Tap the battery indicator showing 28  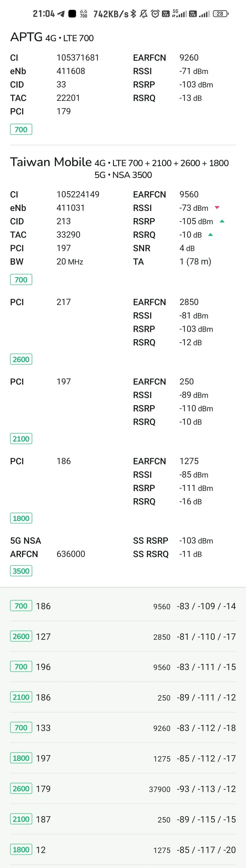tap(221, 14)
